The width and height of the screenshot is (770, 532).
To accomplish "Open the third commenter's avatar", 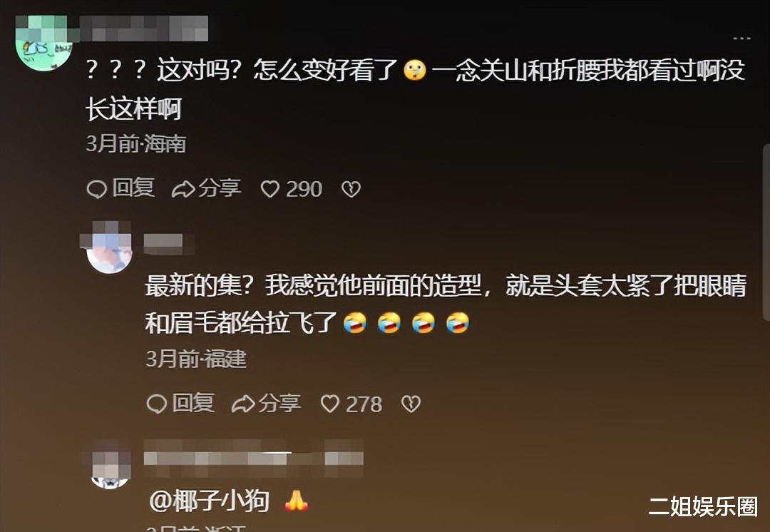I will pyautogui.click(x=111, y=468).
